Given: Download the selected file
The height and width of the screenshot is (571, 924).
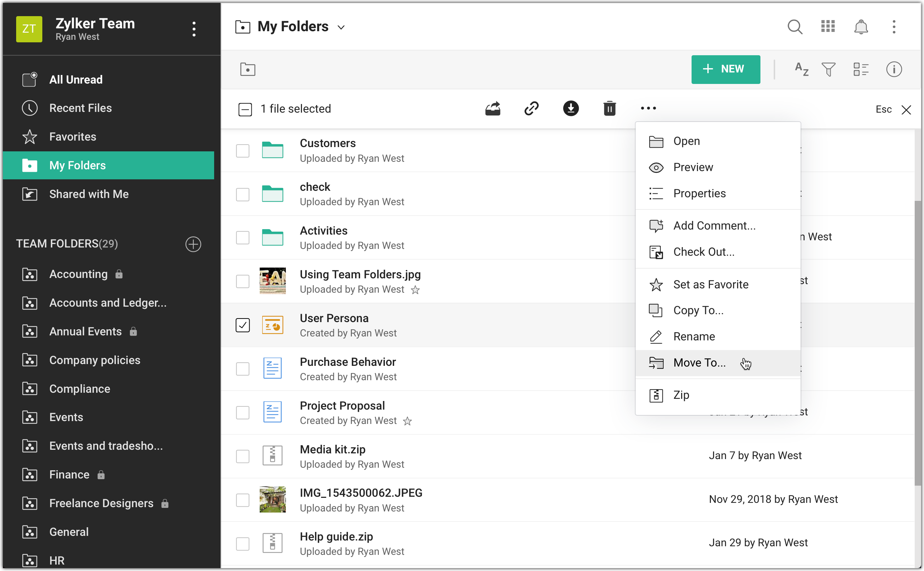Looking at the screenshot, I should coord(571,109).
